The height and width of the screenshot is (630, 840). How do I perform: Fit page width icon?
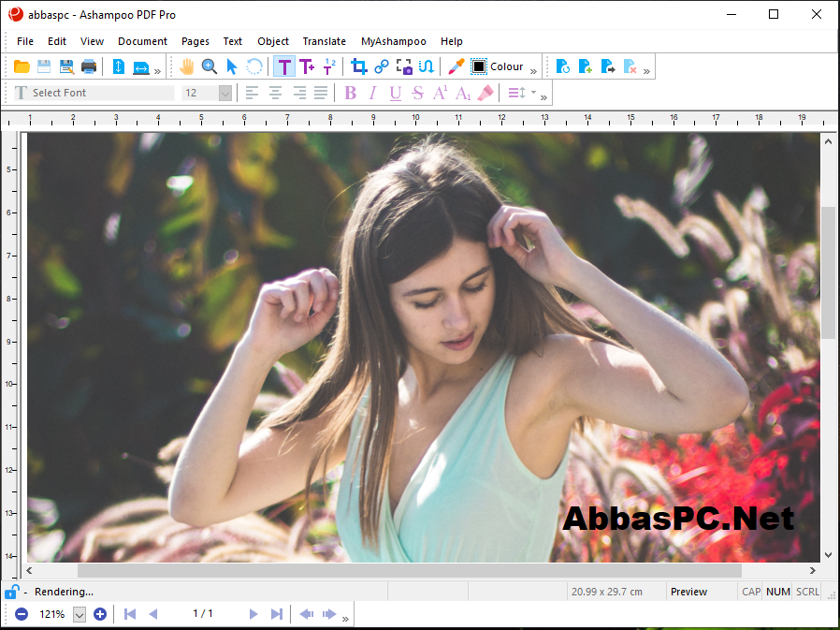click(141, 67)
